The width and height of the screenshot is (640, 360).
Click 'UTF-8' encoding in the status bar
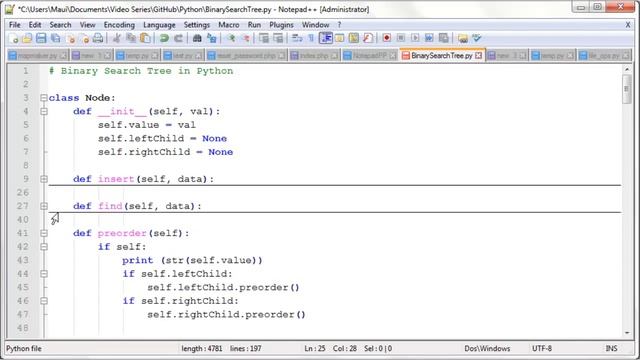(x=542, y=349)
